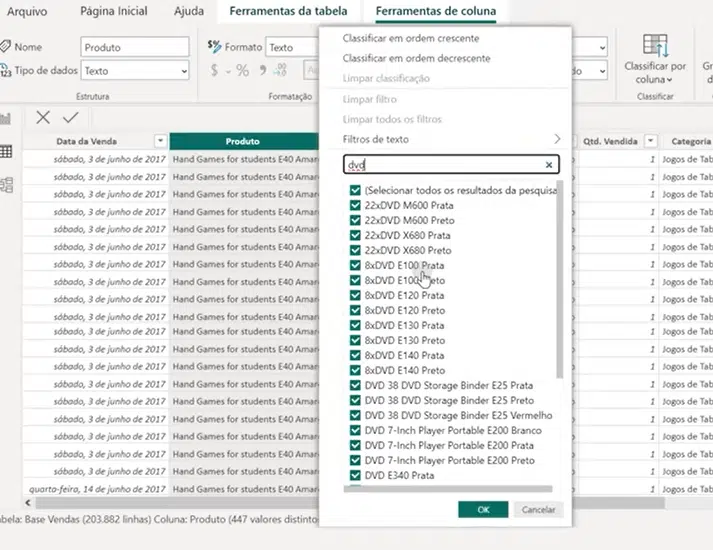Click the Nome field containing Produto
This screenshot has width=713, height=550.
135,47
